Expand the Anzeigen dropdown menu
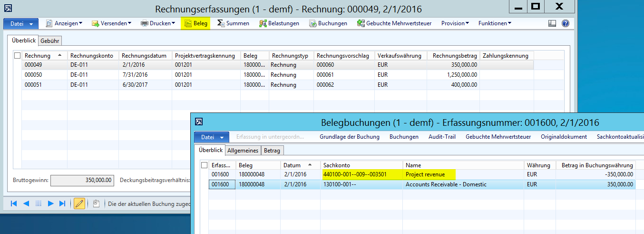This screenshot has width=644, height=234. click(64, 23)
